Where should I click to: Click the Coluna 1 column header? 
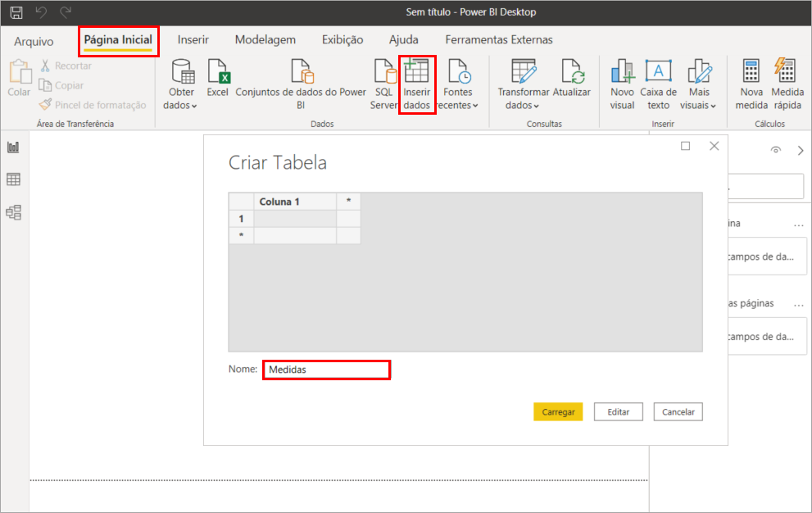pyautogui.click(x=295, y=202)
